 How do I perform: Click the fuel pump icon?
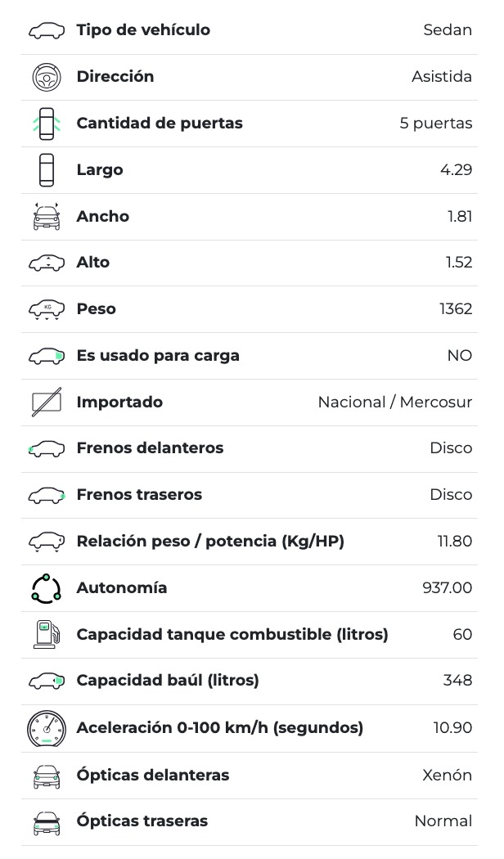(x=47, y=634)
